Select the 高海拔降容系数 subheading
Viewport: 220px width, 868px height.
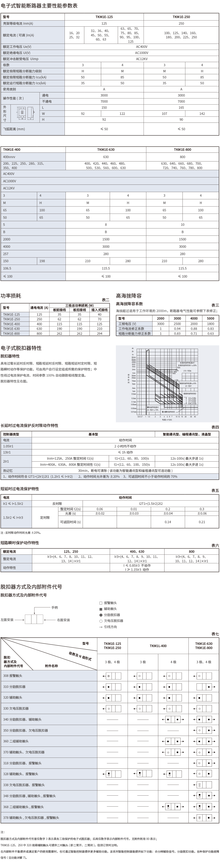point(129,304)
